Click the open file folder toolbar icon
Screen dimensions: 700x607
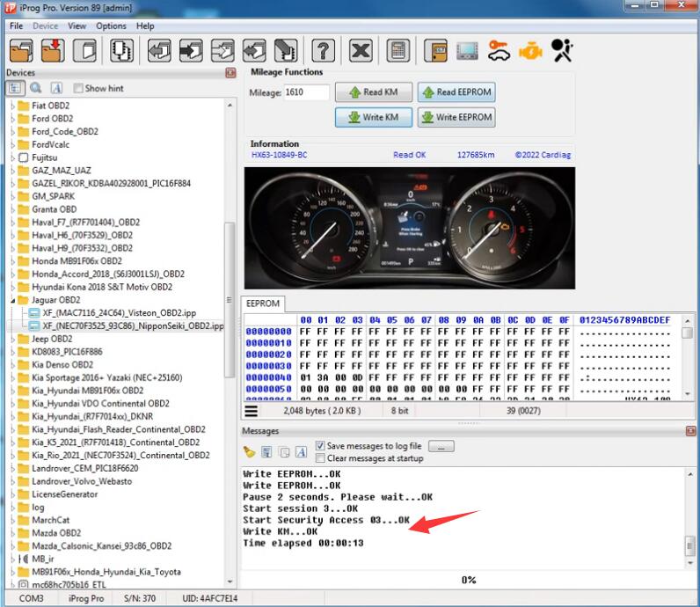pos(20,50)
